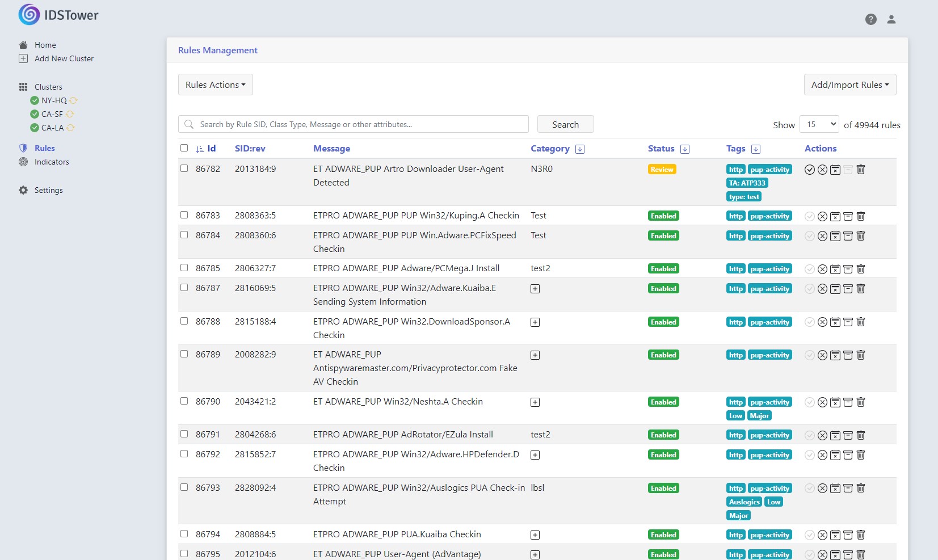
Task: Go to Indicators in the sidebar
Action: point(52,162)
